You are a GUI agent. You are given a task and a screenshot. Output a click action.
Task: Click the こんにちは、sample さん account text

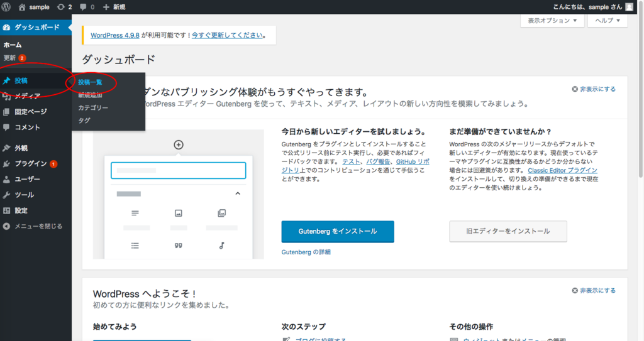pos(587,7)
